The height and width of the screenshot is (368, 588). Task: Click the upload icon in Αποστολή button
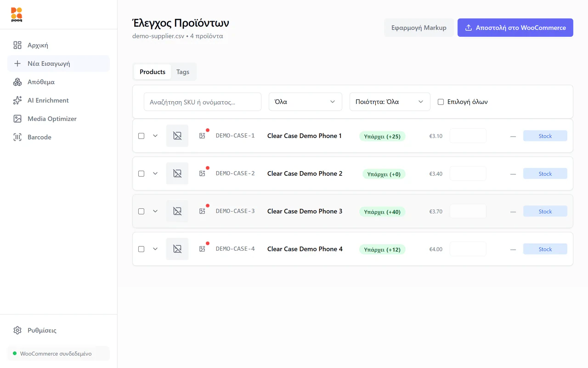(x=469, y=28)
